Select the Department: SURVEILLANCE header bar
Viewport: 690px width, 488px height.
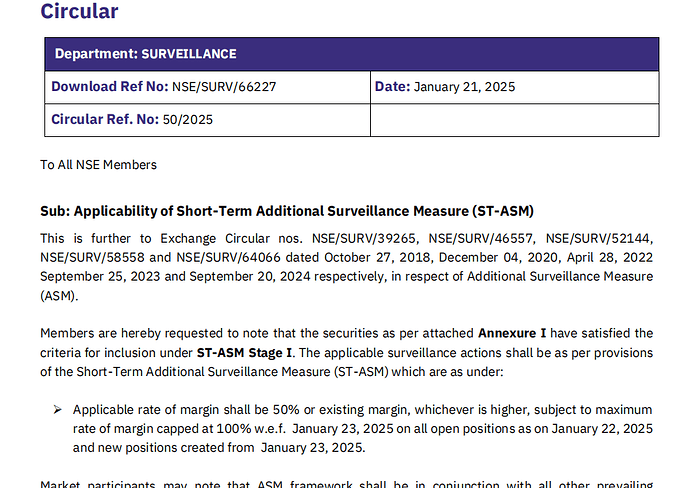pos(352,54)
